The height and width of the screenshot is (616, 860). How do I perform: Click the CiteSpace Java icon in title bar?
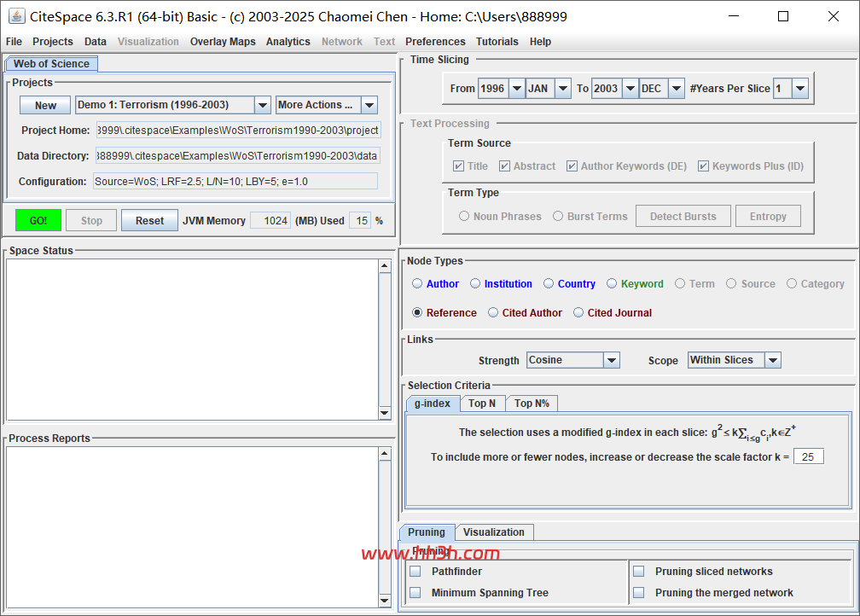pyautogui.click(x=16, y=16)
